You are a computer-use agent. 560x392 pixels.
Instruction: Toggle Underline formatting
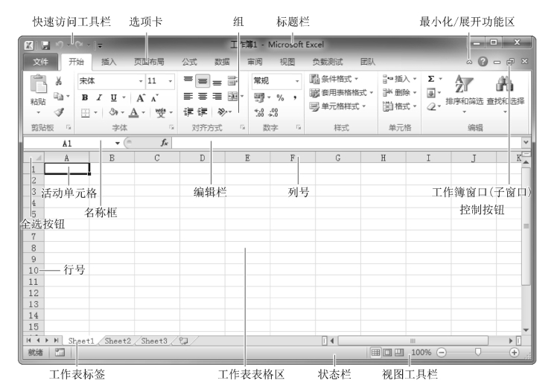pos(114,97)
